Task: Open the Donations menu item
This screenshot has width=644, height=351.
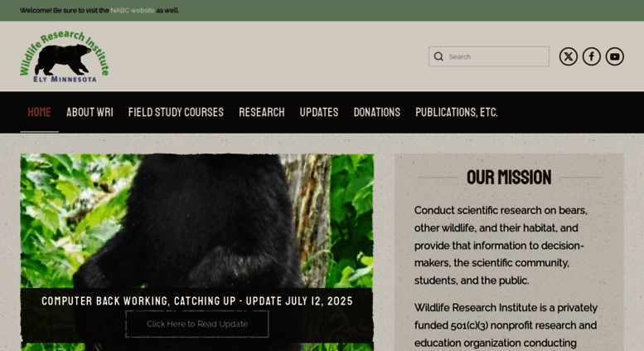Action: point(377,112)
